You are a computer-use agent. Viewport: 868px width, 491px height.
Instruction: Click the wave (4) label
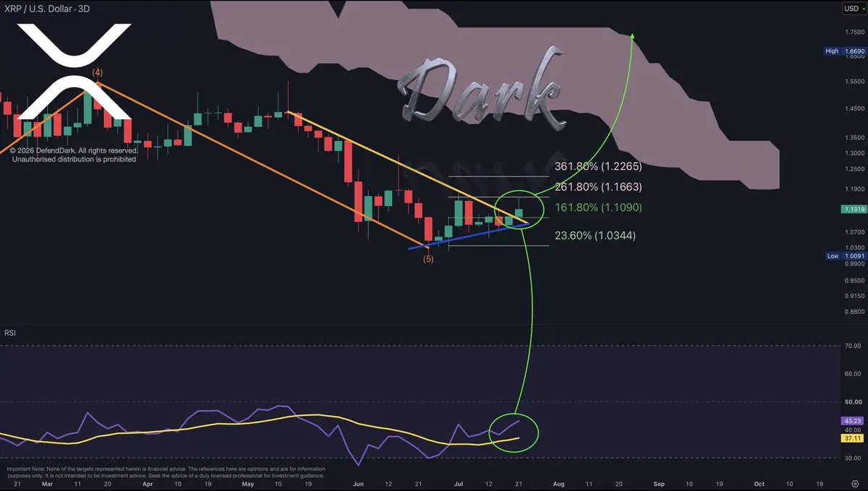(96, 73)
